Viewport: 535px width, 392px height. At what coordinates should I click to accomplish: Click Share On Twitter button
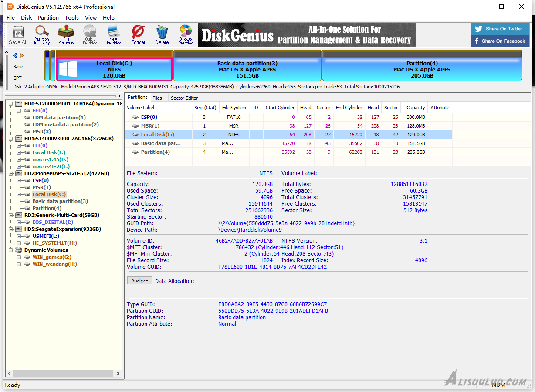tap(500, 29)
